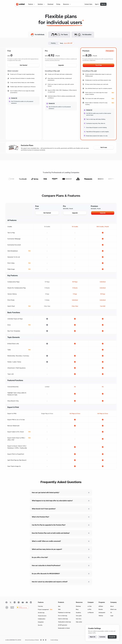The width and height of the screenshot is (122, 644).
Task: Select Yearly billing option
Action: pyautogui.click(x=66, y=43)
